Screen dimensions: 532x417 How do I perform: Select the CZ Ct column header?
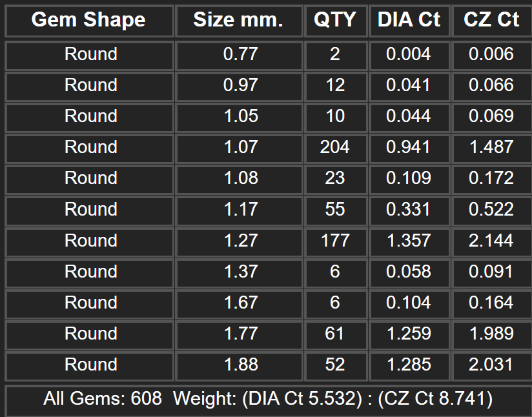point(491,21)
